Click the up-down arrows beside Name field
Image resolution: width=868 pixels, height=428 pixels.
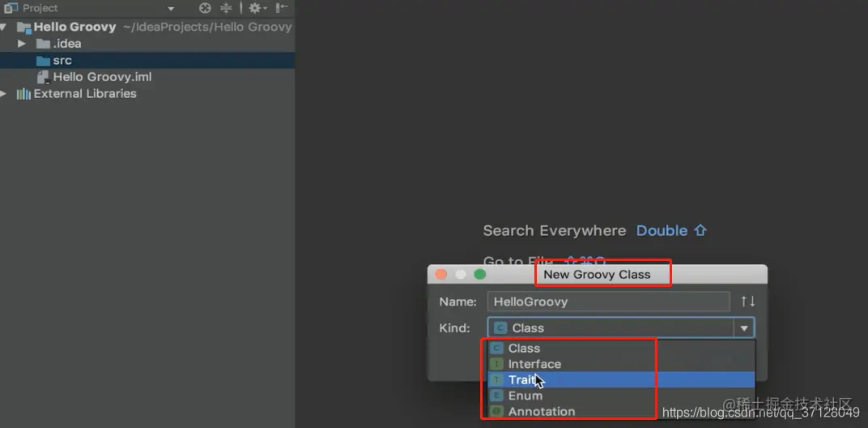[x=748, y=302]
